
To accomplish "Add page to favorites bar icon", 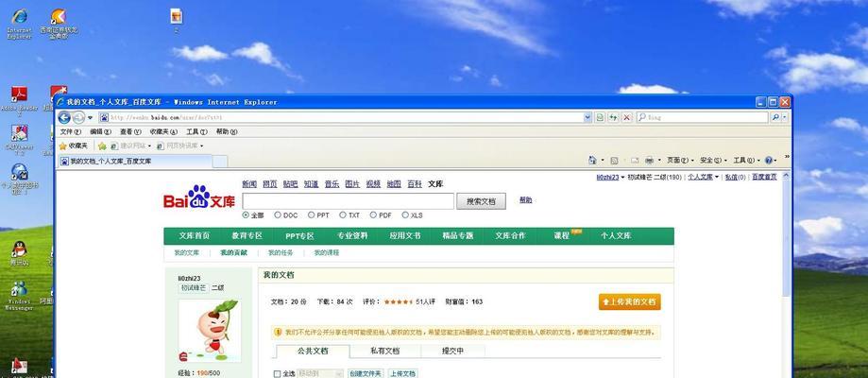I will tap(102, 146).
